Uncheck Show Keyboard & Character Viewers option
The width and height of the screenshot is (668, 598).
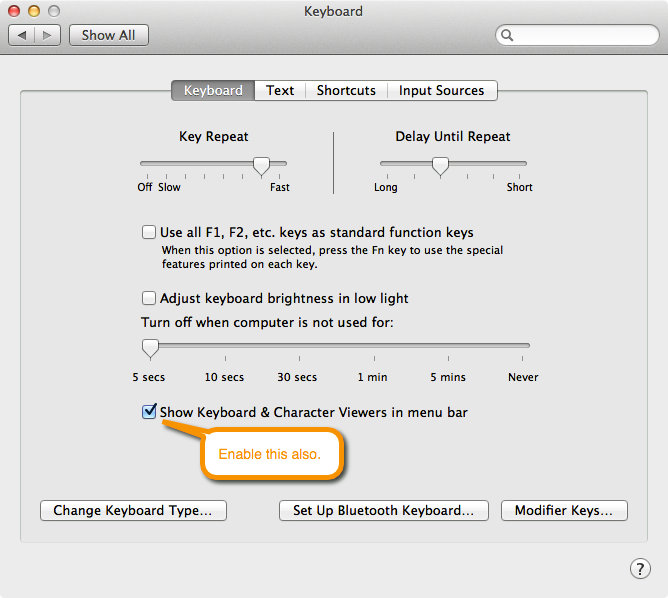pyautogui.click(x=149, y=412)
